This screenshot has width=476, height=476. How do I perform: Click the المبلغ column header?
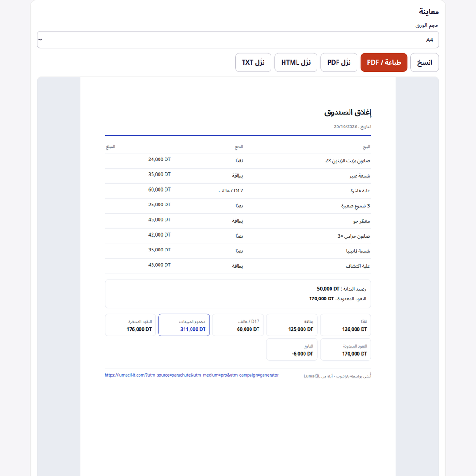click(111, 147)
